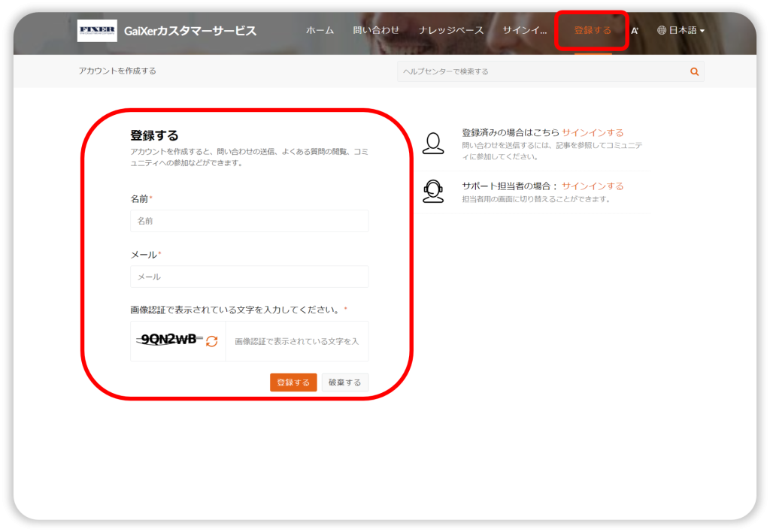The width and height of the screenshot is (770, 532).
Task: Open the 日本語 language dropdown
Action: (x=681, y=31)
